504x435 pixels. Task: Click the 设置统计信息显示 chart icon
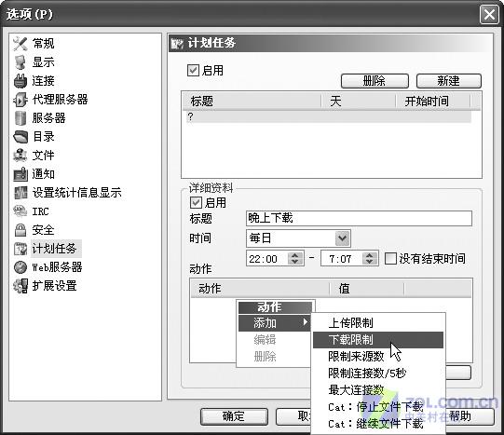(x=20, y=193)
